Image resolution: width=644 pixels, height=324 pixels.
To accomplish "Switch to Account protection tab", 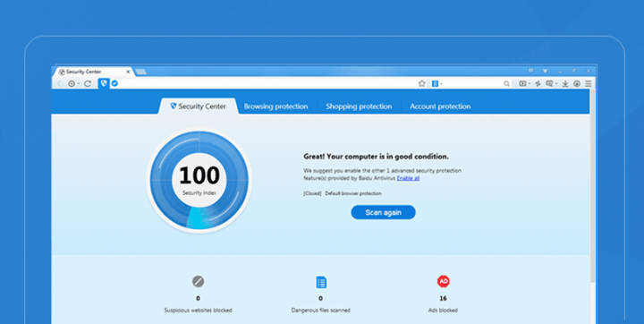I will pos(440,107).
